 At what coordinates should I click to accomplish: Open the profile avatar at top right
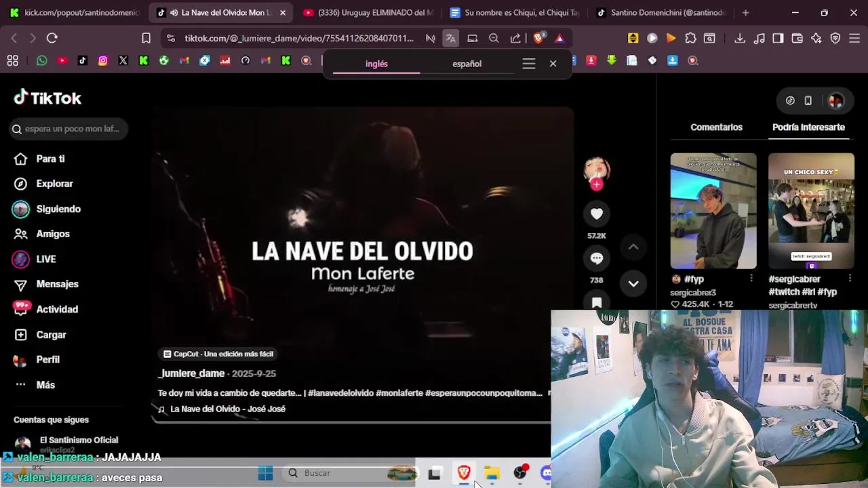835,100
